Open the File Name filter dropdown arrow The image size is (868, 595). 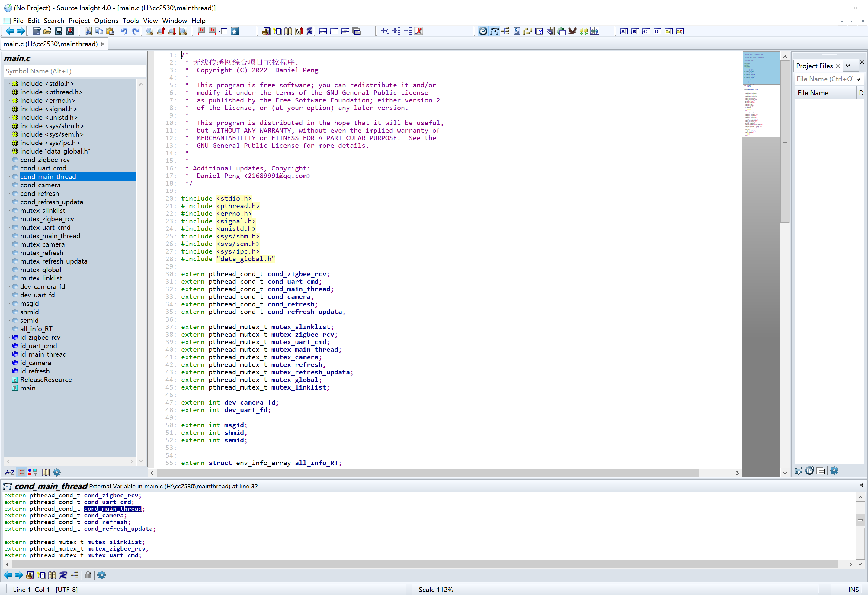pyautogui.click(x=858, y=79)
